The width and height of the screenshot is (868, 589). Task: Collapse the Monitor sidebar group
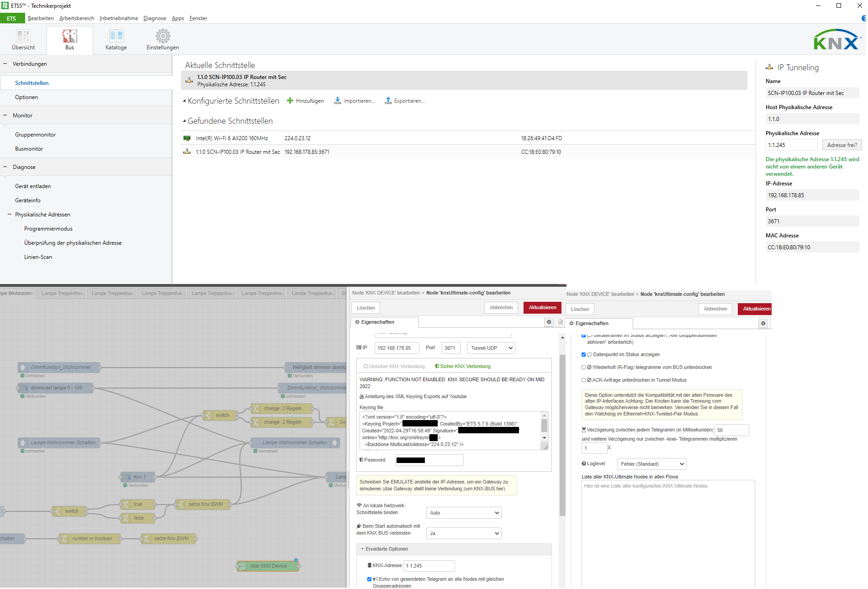(x=5, y=115)
